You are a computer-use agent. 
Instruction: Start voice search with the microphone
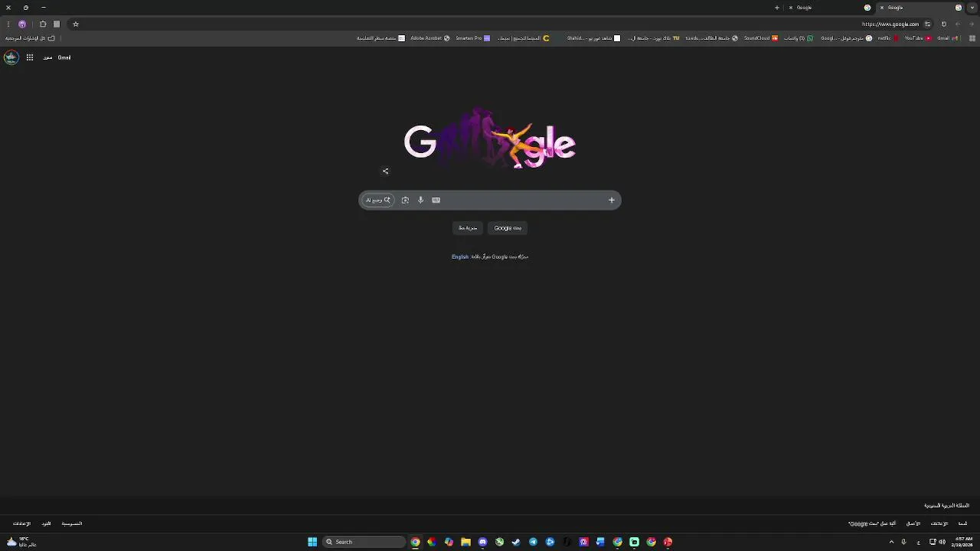point(420,201)
